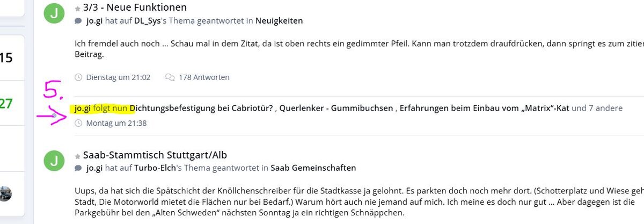Click speech bubble icon before Turbo-Elch reply line
The height and width of the screenshot is (224, 644).
(78, 169)
